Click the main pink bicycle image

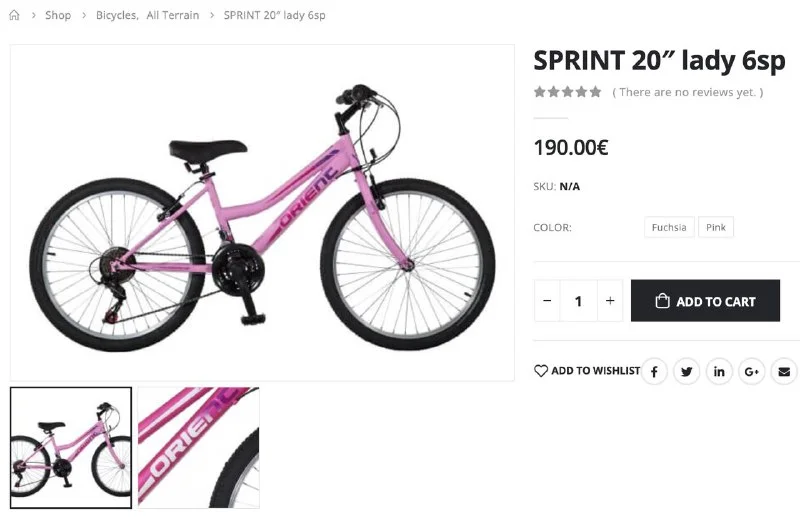click(x=262, y=212)
